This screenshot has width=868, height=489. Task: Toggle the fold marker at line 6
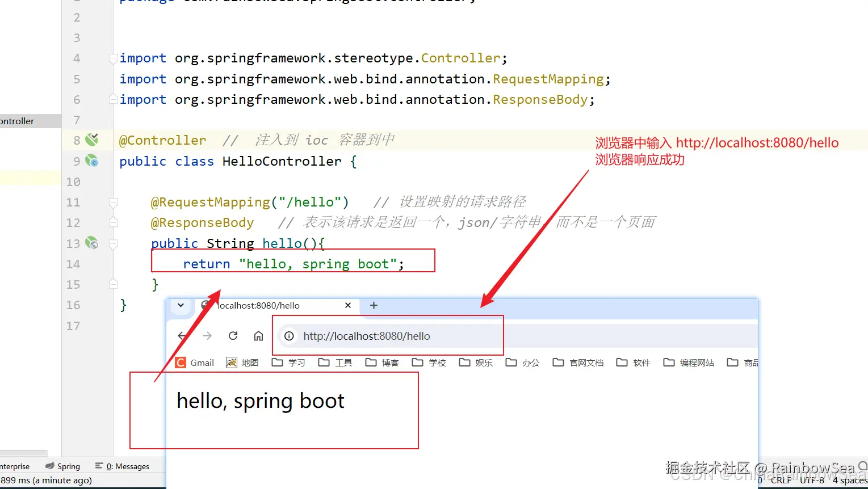point(114,99)
